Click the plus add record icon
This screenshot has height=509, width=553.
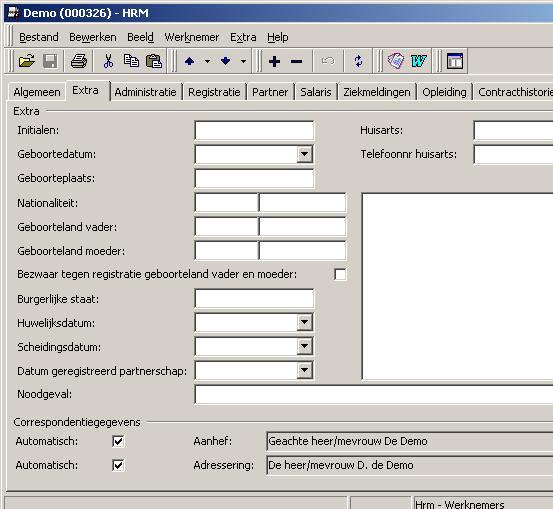(x=274, y=61)
